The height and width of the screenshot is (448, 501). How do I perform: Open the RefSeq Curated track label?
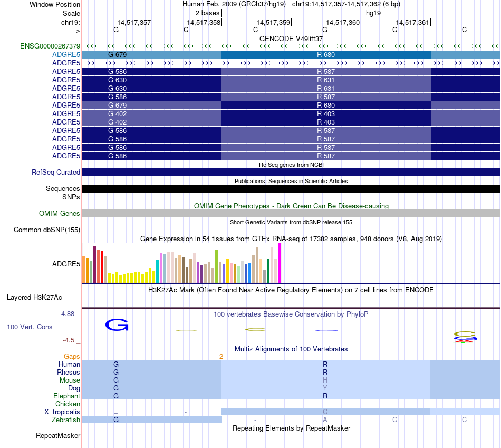pos(55,172)
